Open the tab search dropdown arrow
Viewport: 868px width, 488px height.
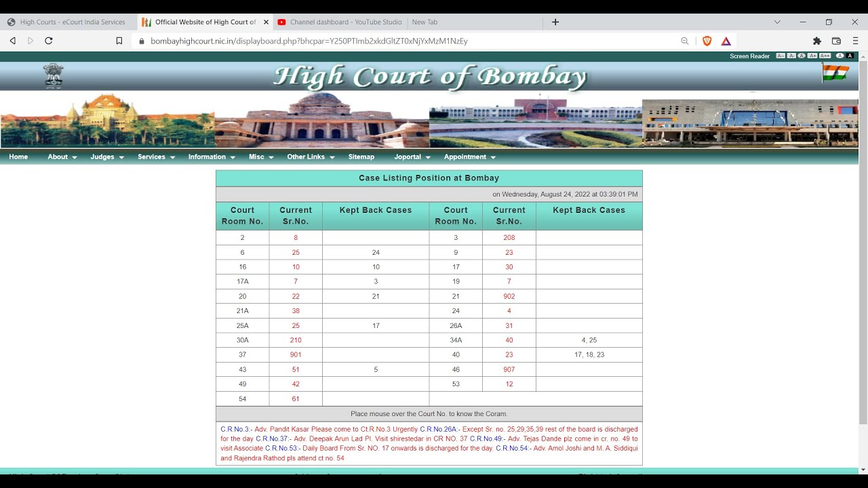pyautogui.click(x=777, y=22)
